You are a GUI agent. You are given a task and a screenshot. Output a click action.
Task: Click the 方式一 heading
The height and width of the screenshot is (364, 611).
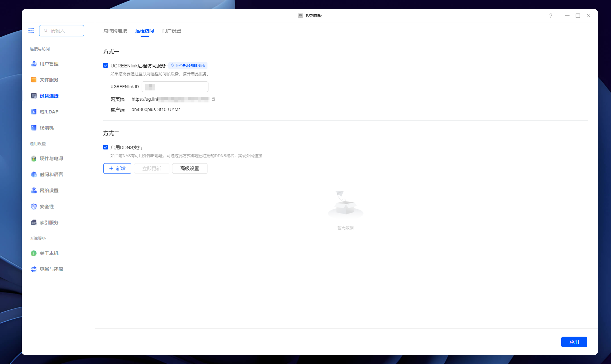[x=111, y=51]
